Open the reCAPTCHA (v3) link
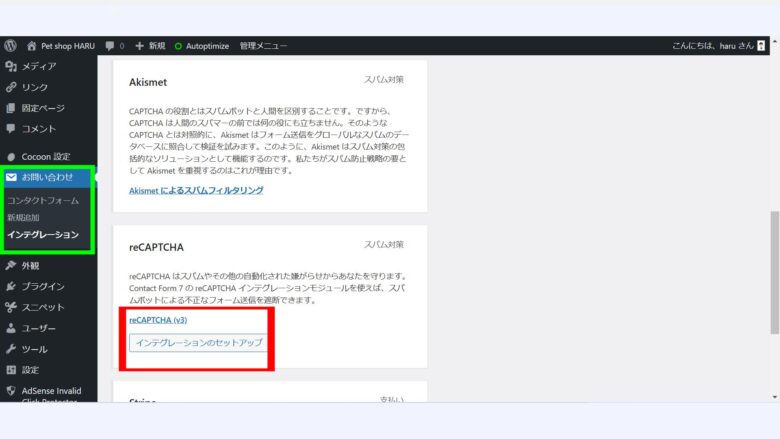This screenshot has width=780, height=439. coord(158,320)
